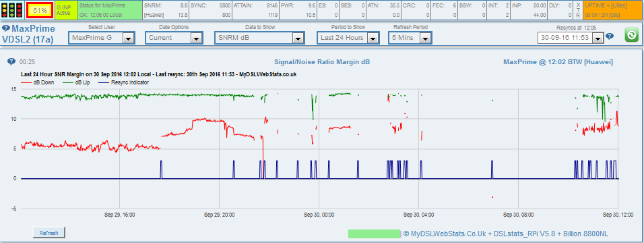The width and height of the screenshot is (644, 243).
Task: Open the Period to Show dropdown
Action: 348,38
